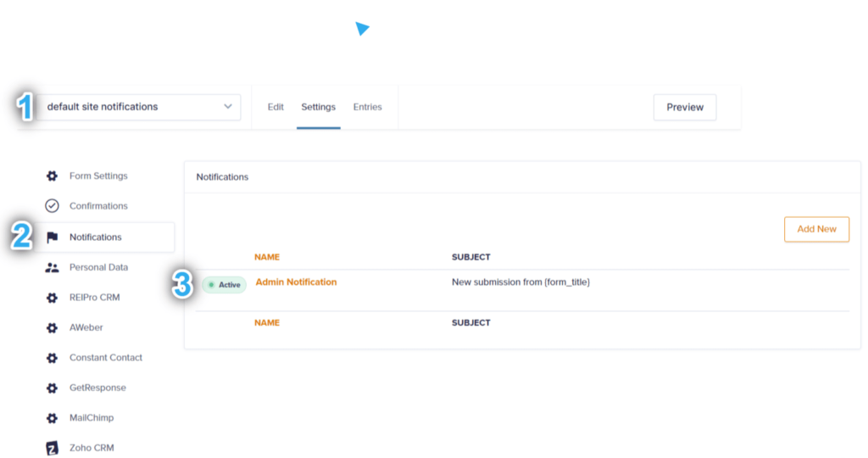Click the AWeber gear icon
The height and width of the screenshot is (458, 868).
tap(52, 328)
